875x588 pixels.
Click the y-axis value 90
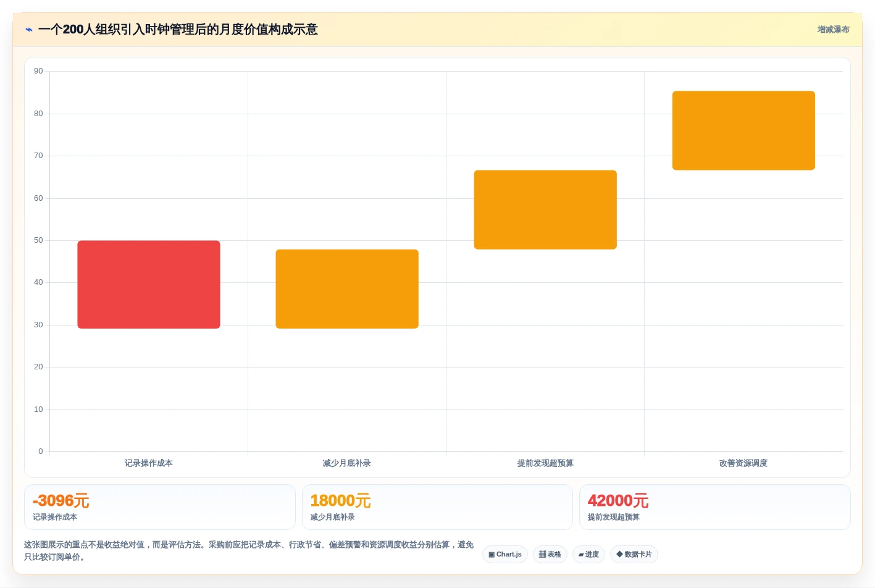tap(38, 71)
